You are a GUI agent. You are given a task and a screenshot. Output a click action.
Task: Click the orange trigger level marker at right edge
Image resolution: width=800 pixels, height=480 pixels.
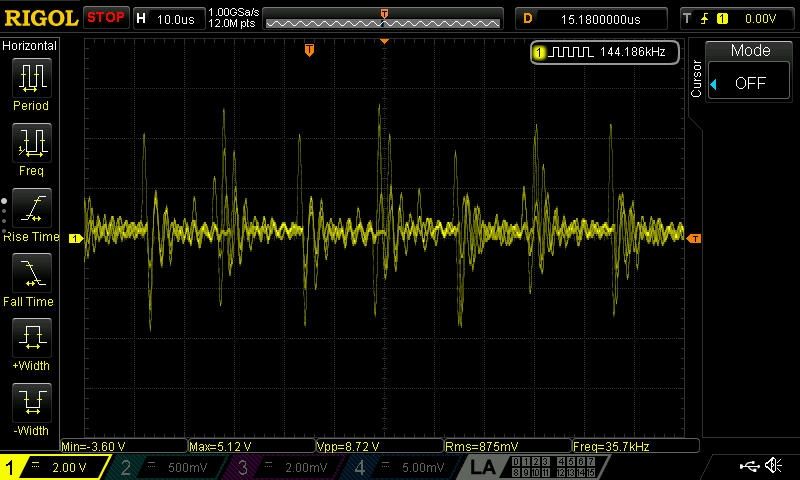tap(694, 238)
